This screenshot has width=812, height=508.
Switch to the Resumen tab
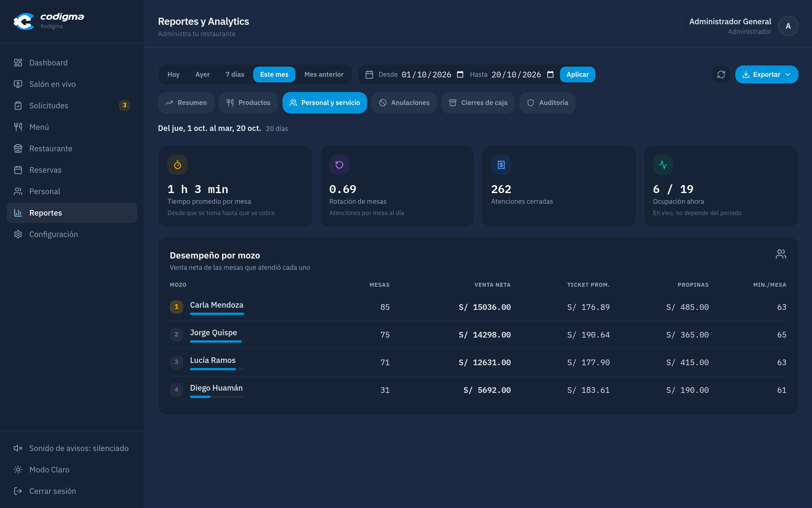click(x=186, y=103)
